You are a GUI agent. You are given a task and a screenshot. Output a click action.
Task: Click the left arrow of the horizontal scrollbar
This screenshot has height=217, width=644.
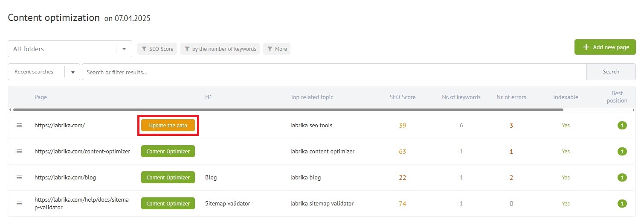11,110
